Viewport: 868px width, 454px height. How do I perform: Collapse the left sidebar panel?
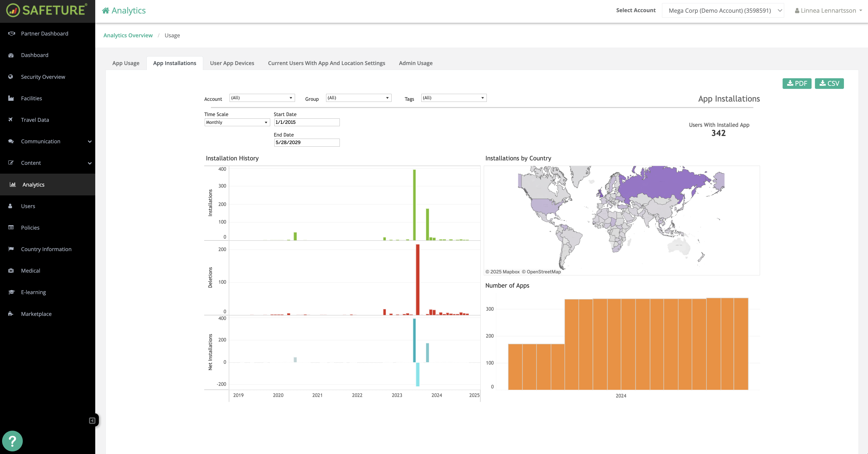coord(91,421)
